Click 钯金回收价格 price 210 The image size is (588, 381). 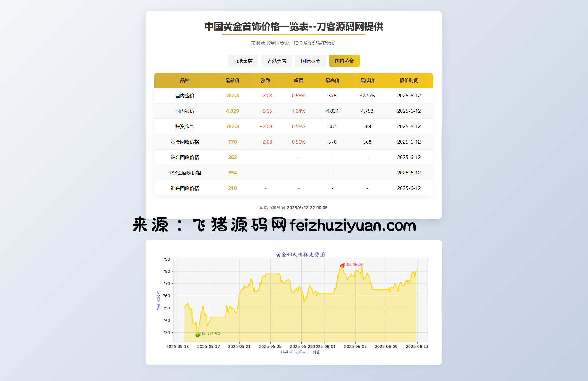[232, 188]
